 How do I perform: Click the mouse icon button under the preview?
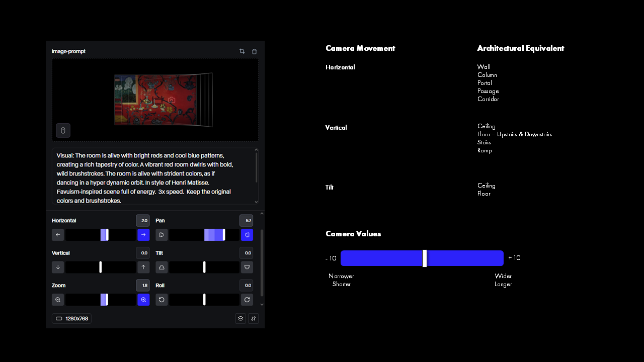point(63,130)
